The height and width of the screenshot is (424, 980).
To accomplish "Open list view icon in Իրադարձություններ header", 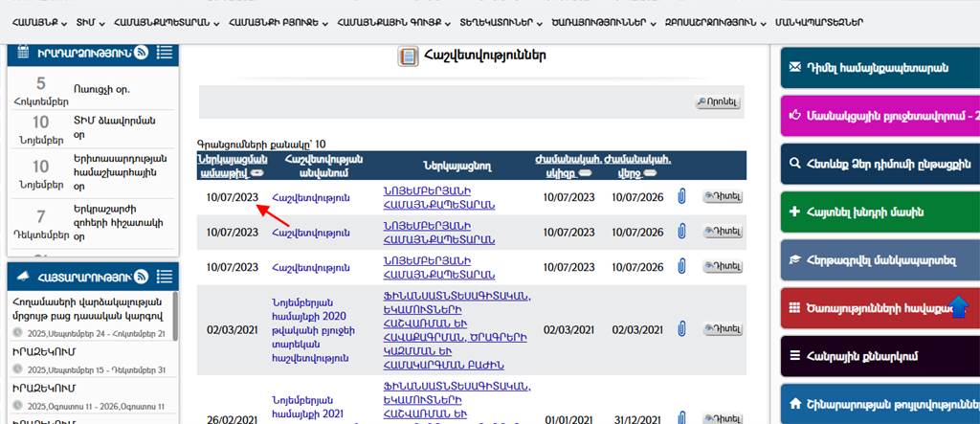I will 164,53.
